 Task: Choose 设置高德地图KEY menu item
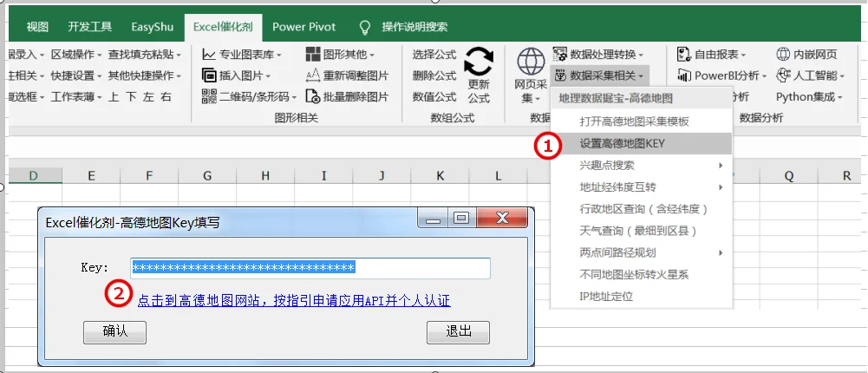(x=641, y=143)
